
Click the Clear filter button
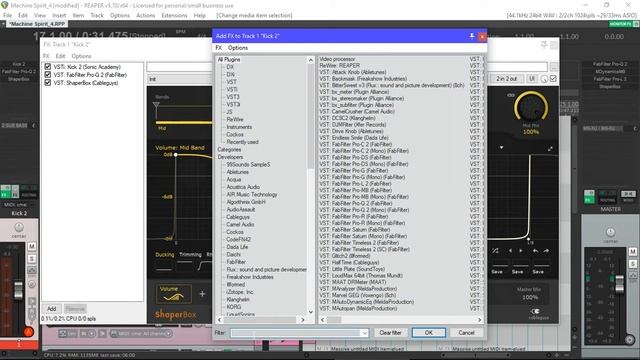point(390,333)
